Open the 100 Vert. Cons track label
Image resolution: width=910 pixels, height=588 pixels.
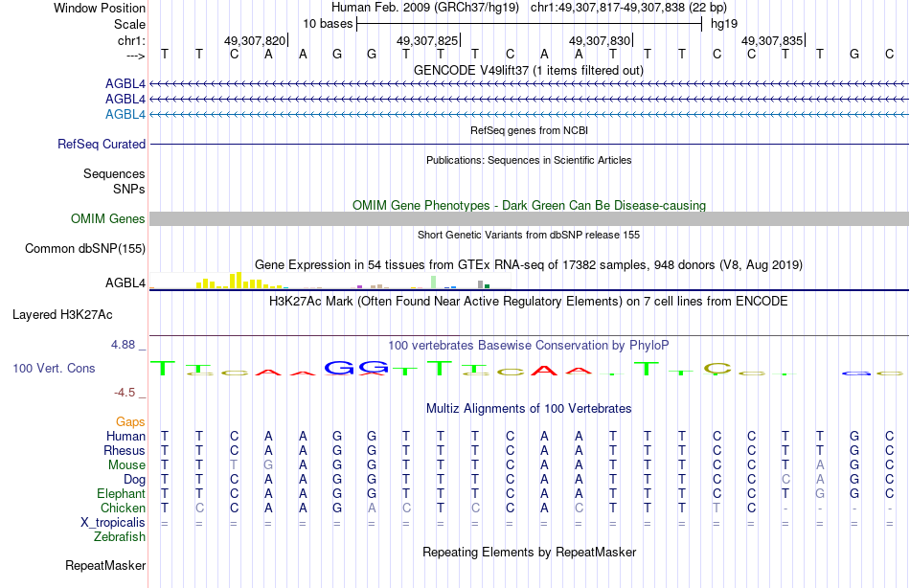click(x=54, y=368)
